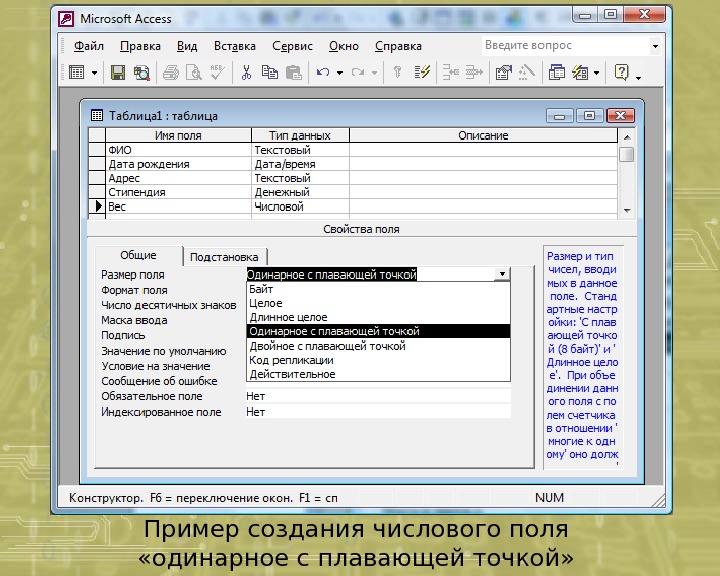Choose Байт in the size list
720x576 pixels.
[378, 289]
